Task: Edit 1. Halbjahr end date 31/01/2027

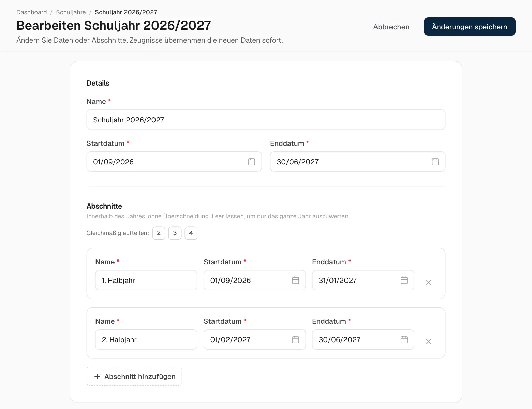Action: tap(363, 280)
